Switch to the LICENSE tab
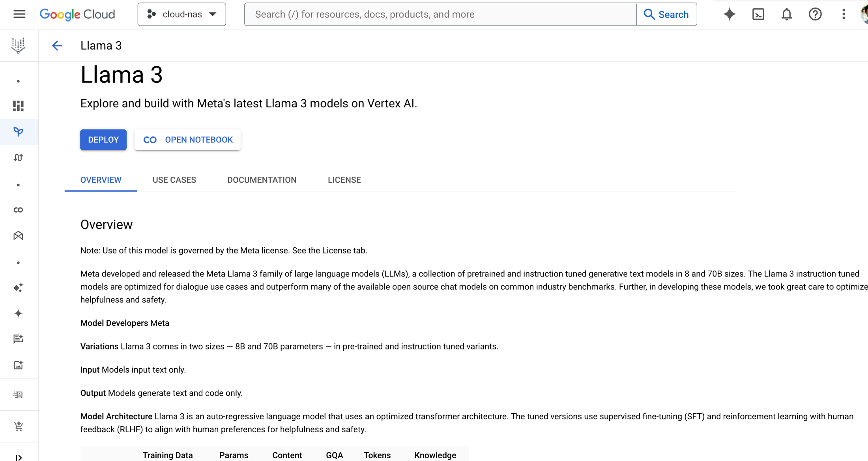 [x=343, y=180]
